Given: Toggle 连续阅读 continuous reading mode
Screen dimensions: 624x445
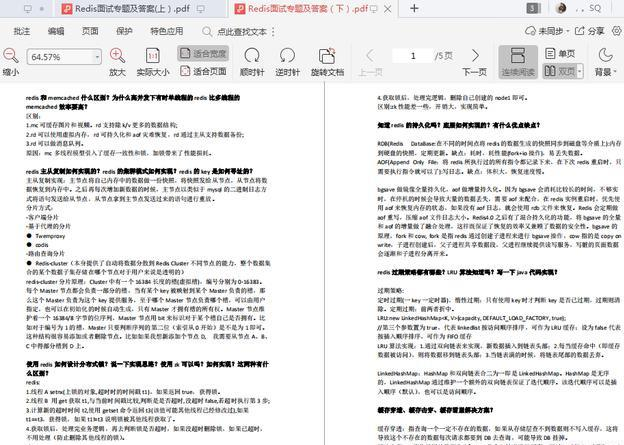Looking at the screenshot, I should point(518,62).
